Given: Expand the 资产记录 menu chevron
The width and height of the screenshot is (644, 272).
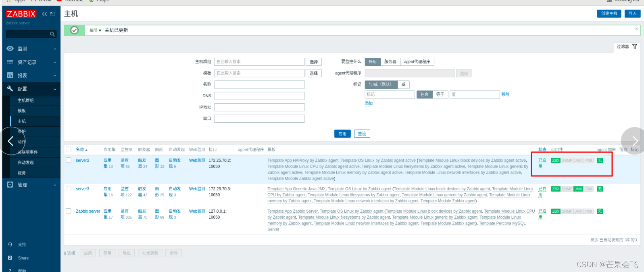Looking at the screenshot, I should [55, 62].
